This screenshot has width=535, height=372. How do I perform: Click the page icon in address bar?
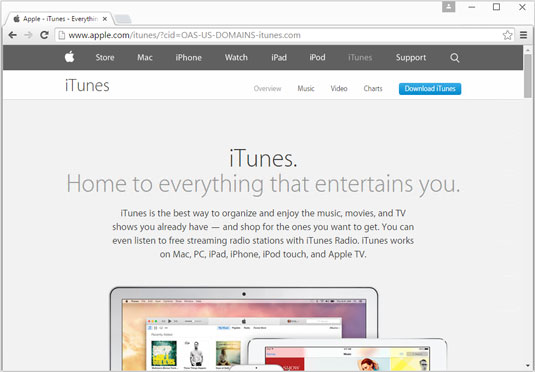(61, 35)
